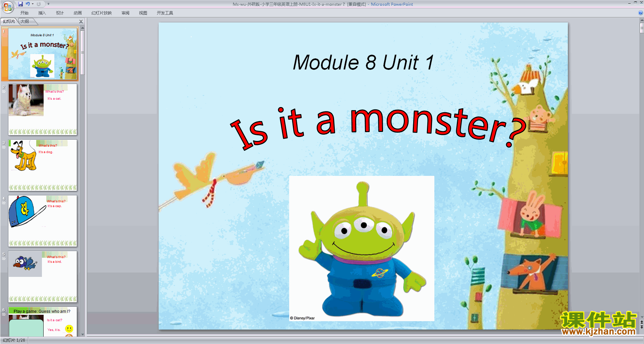Image resolution: width=644 pixels, height=344 pixels.
Task: Select slide 3 thumbnail with the dog
Action: pos(43,165)
